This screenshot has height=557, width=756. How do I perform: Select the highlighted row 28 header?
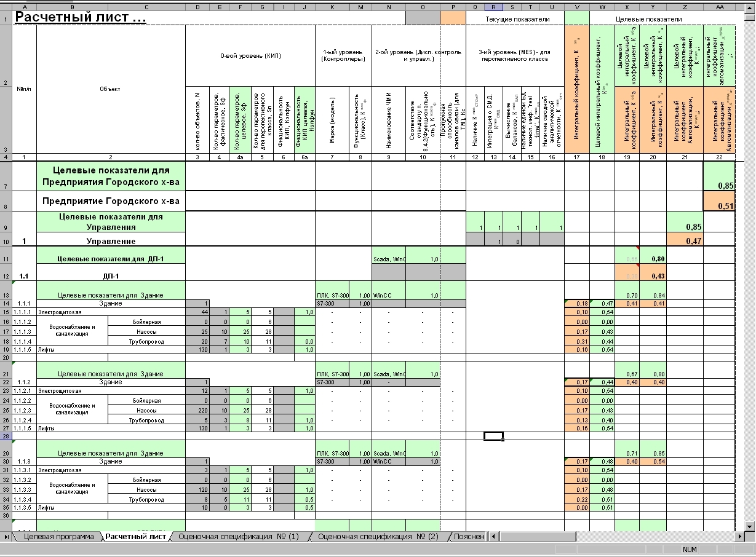coord(6,436)
